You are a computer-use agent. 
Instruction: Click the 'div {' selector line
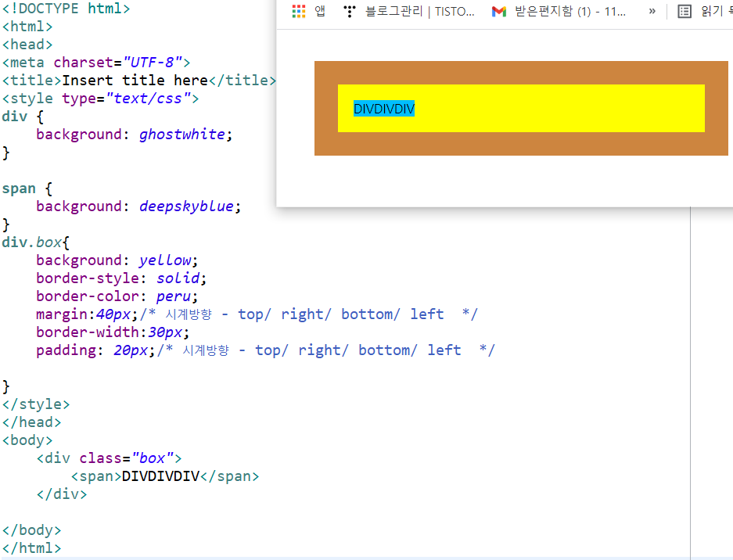tap(23, 117)
